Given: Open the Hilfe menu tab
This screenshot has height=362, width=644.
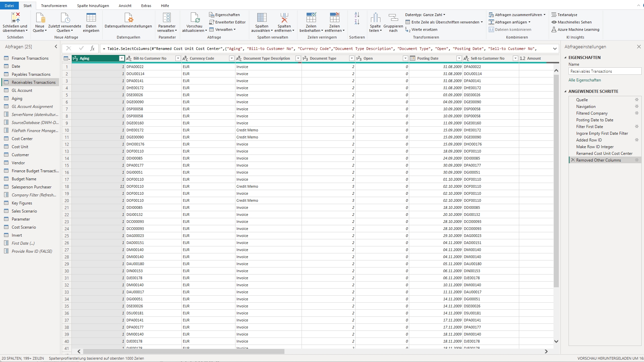Looking at the screenshot, I should [165, 5].
